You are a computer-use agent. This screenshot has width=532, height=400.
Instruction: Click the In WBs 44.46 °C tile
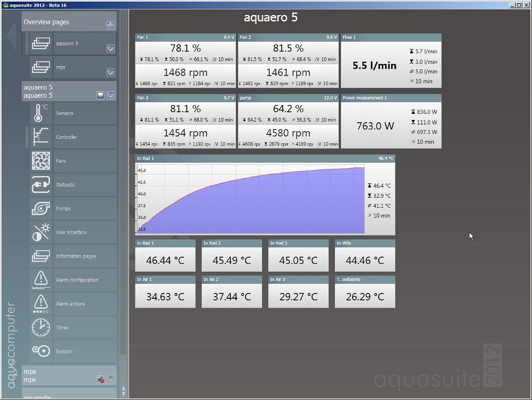coord(365,256)
